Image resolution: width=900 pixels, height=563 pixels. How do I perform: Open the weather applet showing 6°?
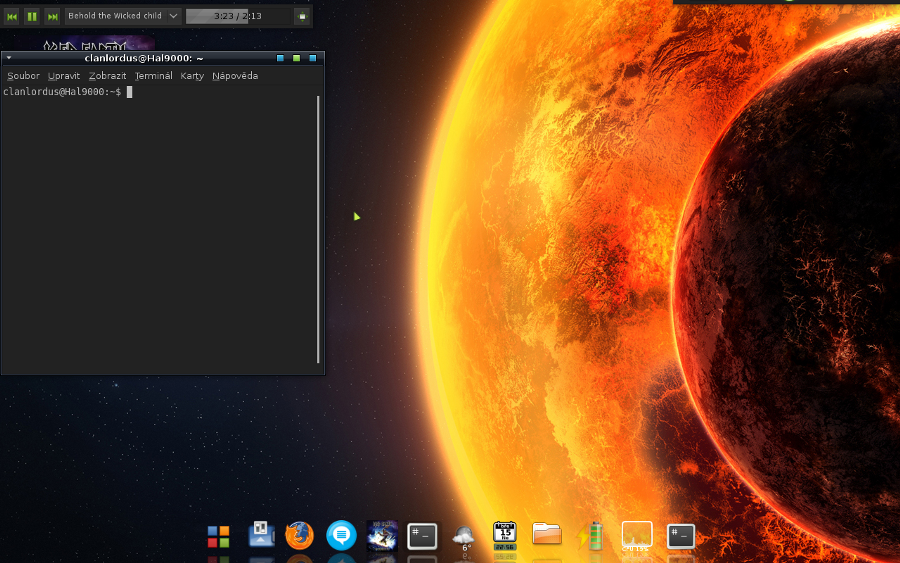(463, 538)
